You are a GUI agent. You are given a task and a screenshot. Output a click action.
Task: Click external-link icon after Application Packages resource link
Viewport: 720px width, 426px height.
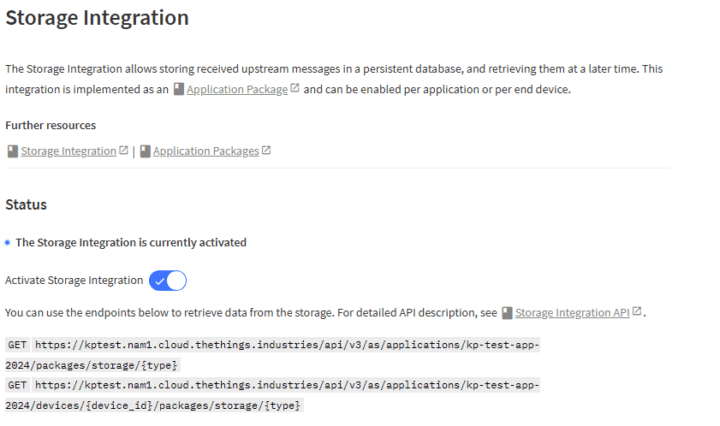tap(266, 151)
